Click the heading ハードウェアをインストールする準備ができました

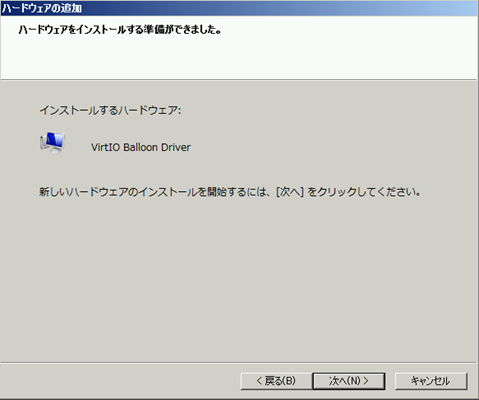pyautogui.click(x=120, y=30)
